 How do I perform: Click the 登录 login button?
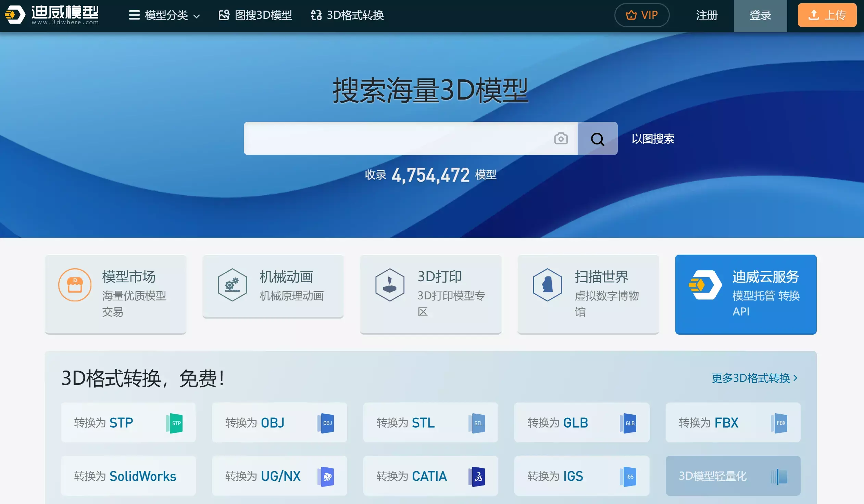(x=760, y=15)
